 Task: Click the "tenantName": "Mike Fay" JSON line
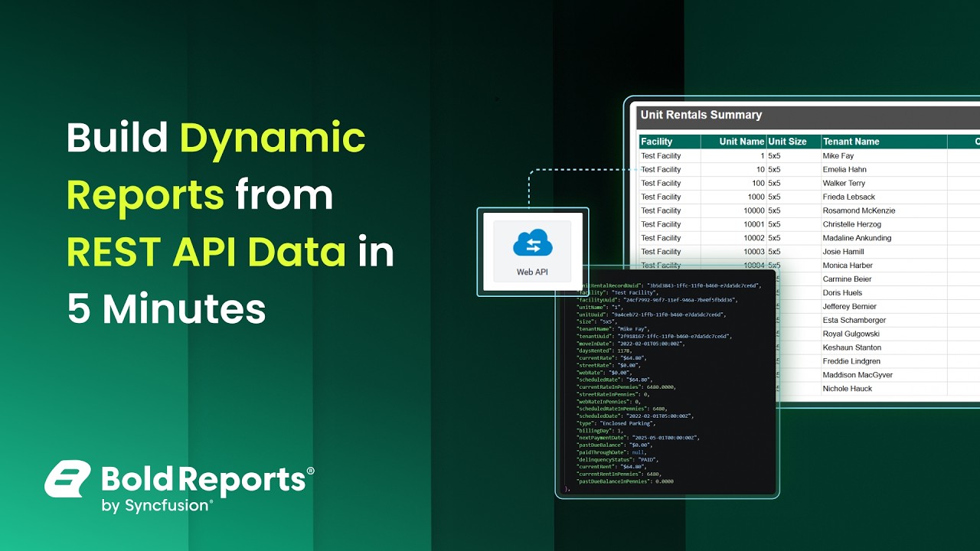coord(612,328)
